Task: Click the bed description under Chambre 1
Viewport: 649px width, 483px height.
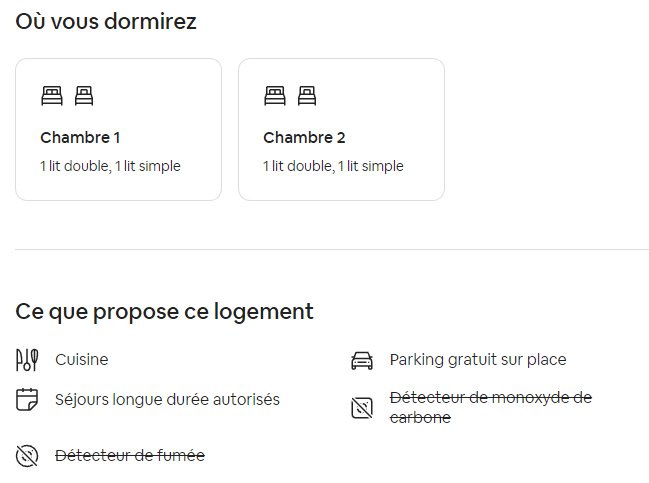Action: [110, 166]
